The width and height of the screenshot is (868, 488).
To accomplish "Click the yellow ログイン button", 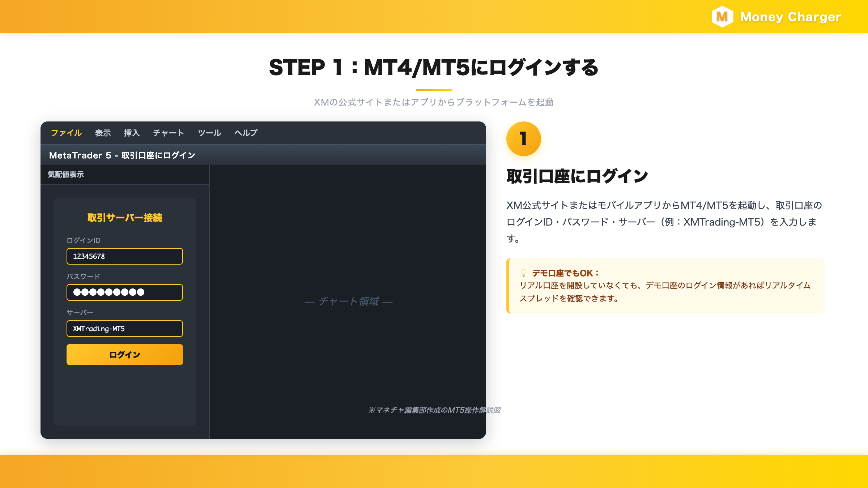I will [125, 355].
